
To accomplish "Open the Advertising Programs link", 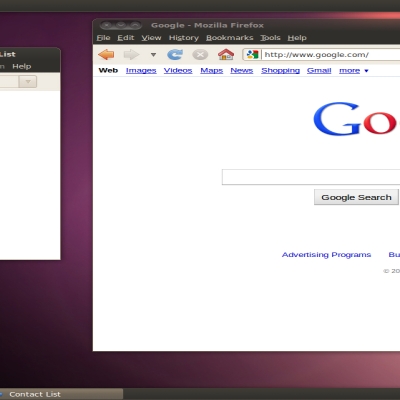I will pyautogui.click(x=326, y=255).
